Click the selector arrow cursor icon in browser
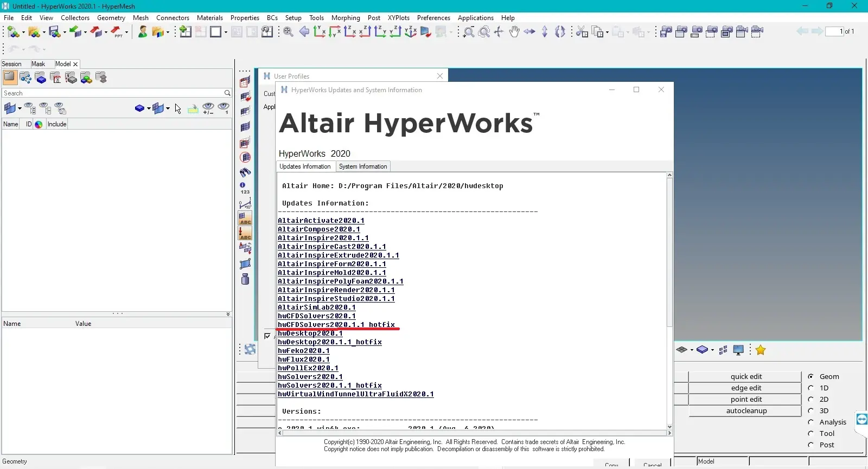868x469 pixels. (x=178, y=109)
